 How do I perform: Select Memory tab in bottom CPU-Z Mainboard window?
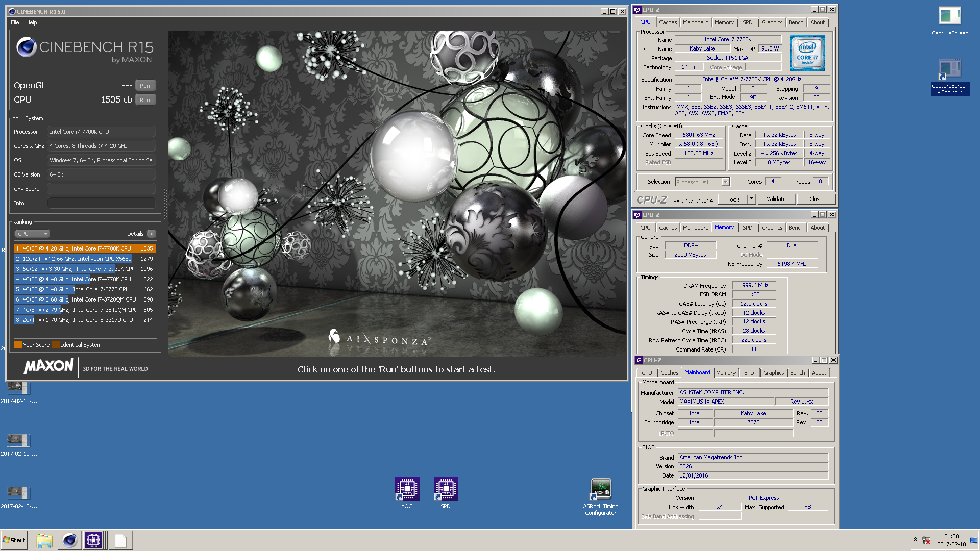click(726, 373)
